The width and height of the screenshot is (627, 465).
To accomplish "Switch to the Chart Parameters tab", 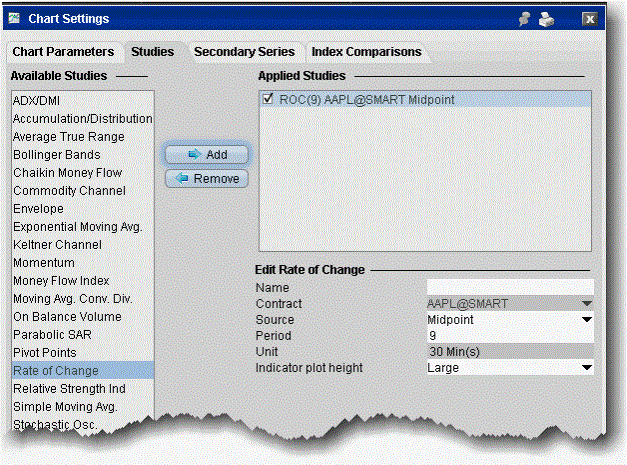I will tap(64, 51).
